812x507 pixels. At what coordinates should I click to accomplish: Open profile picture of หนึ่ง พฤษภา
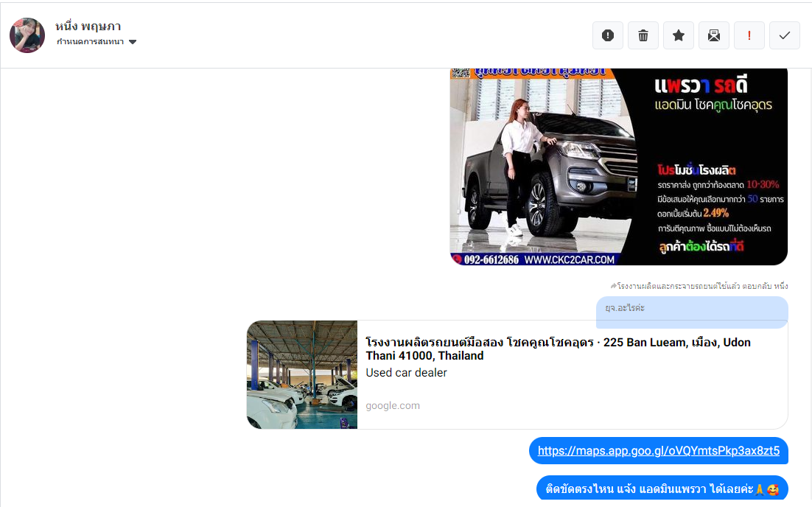pyautogui.click(x=27, y=35)
